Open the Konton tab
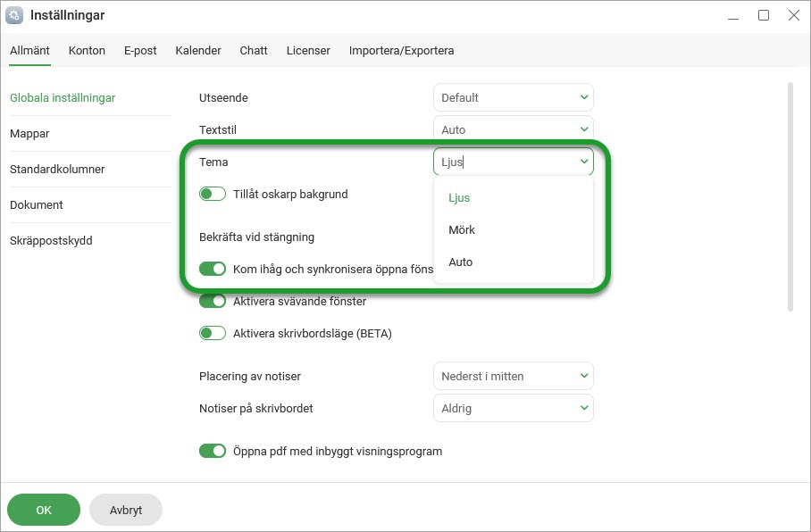This screenshot has width=811, height=532. tap(87, 51)
